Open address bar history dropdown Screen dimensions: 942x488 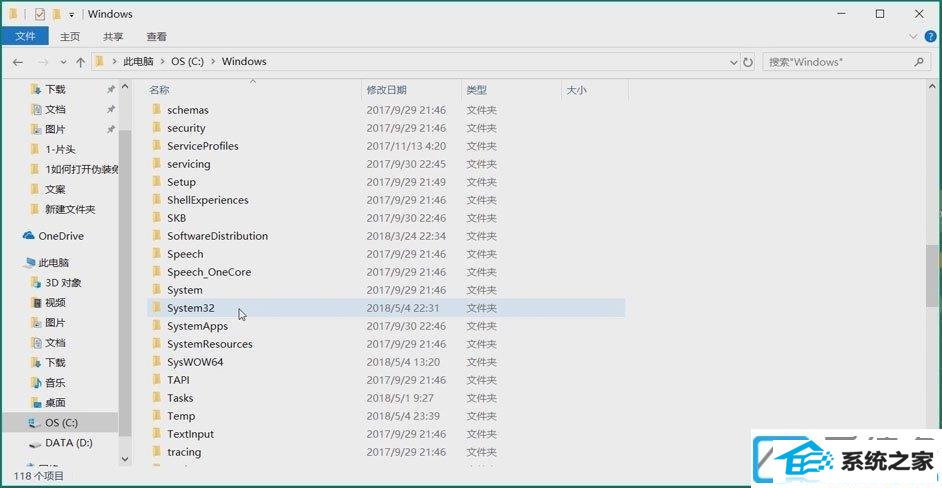pos(734,62)
